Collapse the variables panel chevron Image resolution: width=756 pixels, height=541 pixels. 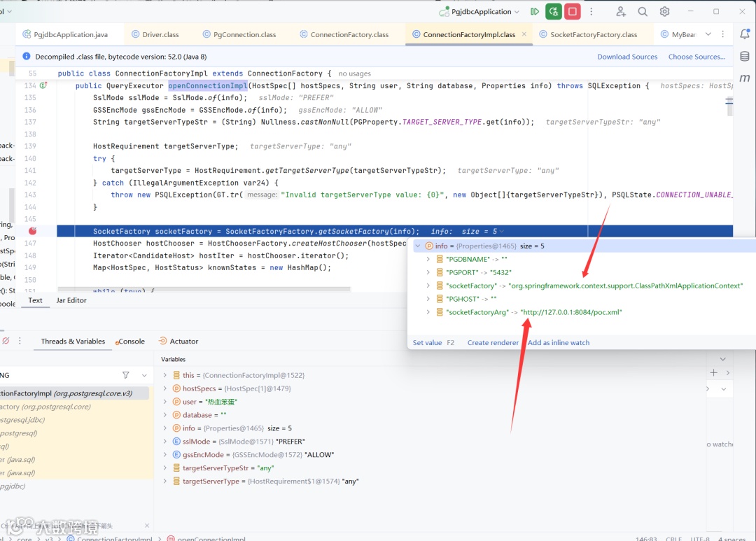[x=722, y=359]
